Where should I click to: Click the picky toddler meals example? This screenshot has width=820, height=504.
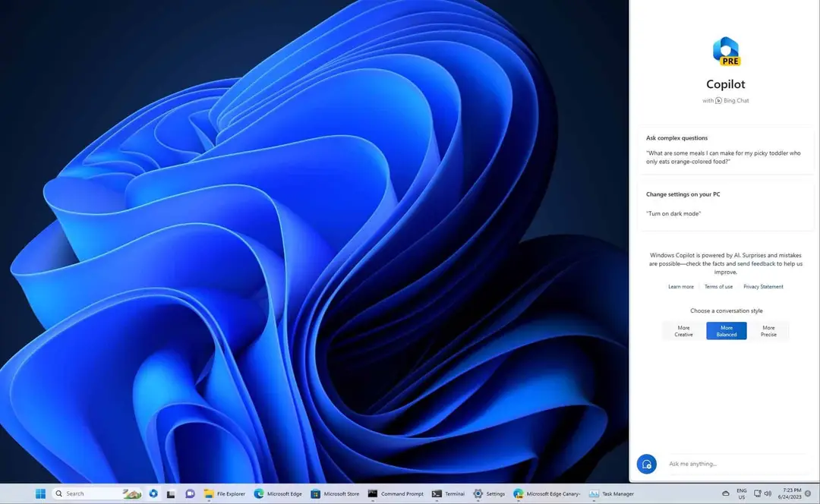pyautogui.click(x=724, y=157)
